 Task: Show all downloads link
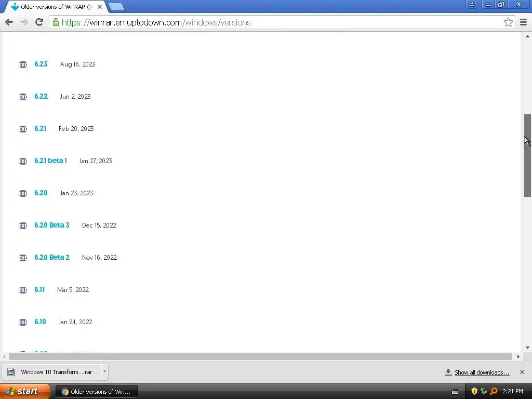(x=482, y=373)
